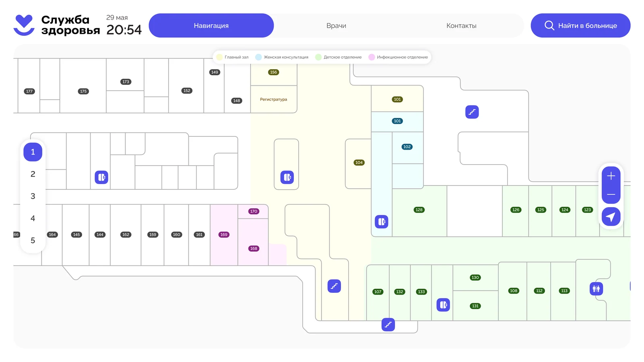Select room 162 marker
Screen dimensions: 644x362
click(x=126, y=234)
